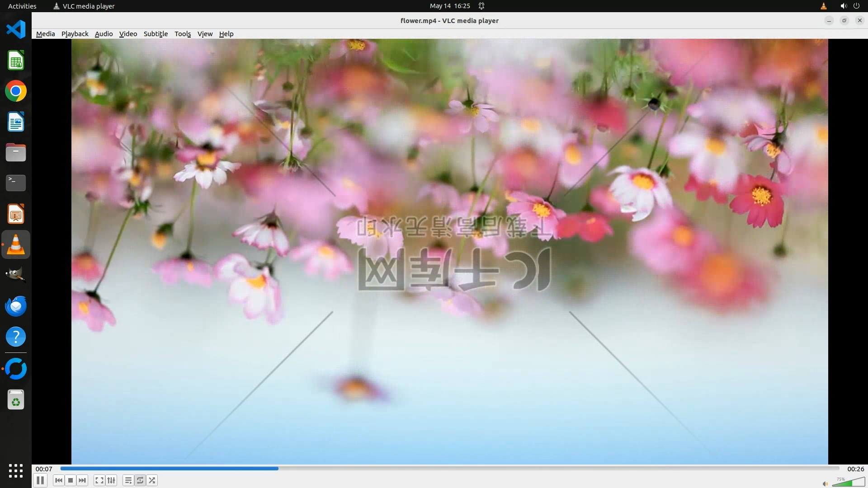Toggle fullscreen video mode
Viewport: 868px width, 488px height.
click(x=99, y=480)
